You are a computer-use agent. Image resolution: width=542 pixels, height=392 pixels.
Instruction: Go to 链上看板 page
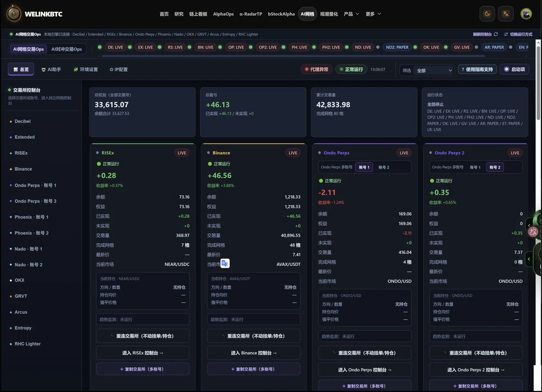198,14
